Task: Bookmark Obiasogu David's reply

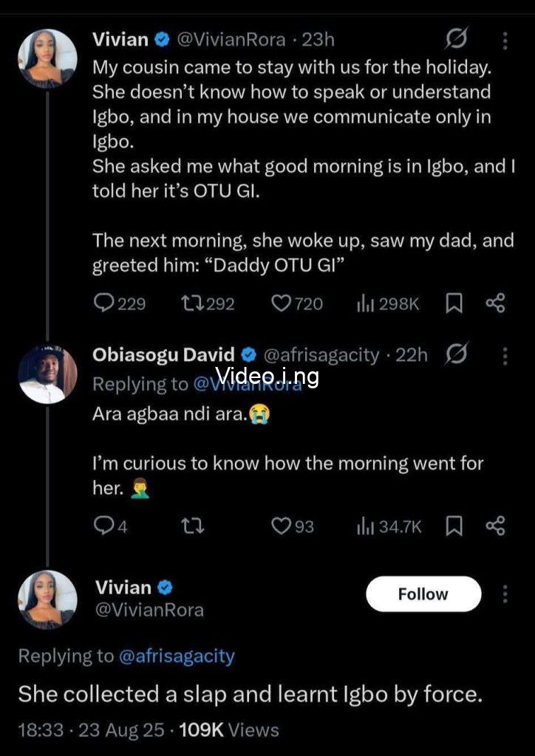Action: (454, 526)
